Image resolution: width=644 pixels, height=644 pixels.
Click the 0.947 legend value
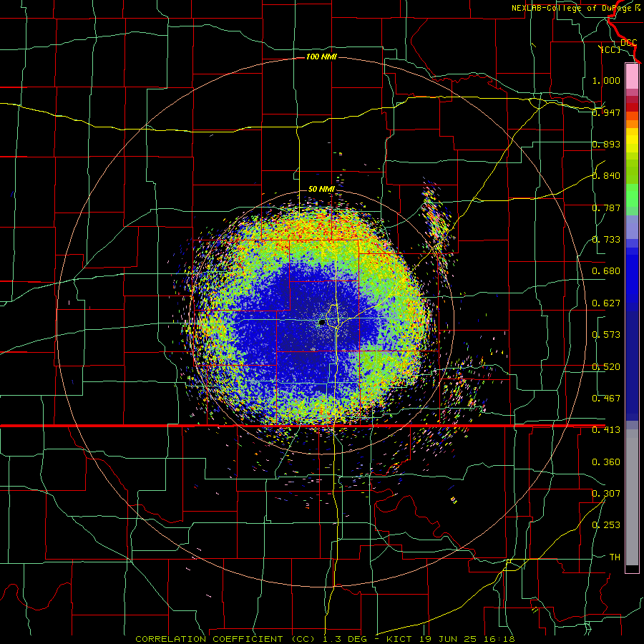coord(606,112)
